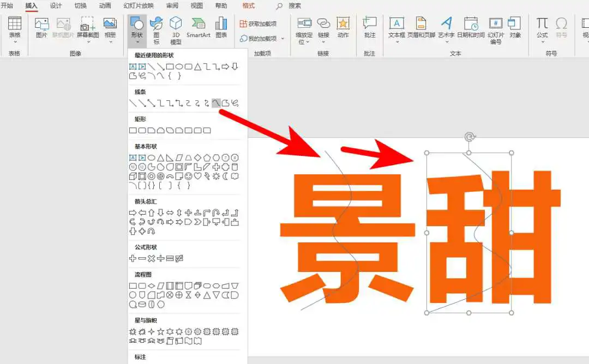
Task: Choose the 4-point star in 星与旗帜
Action: pos(152,332)
